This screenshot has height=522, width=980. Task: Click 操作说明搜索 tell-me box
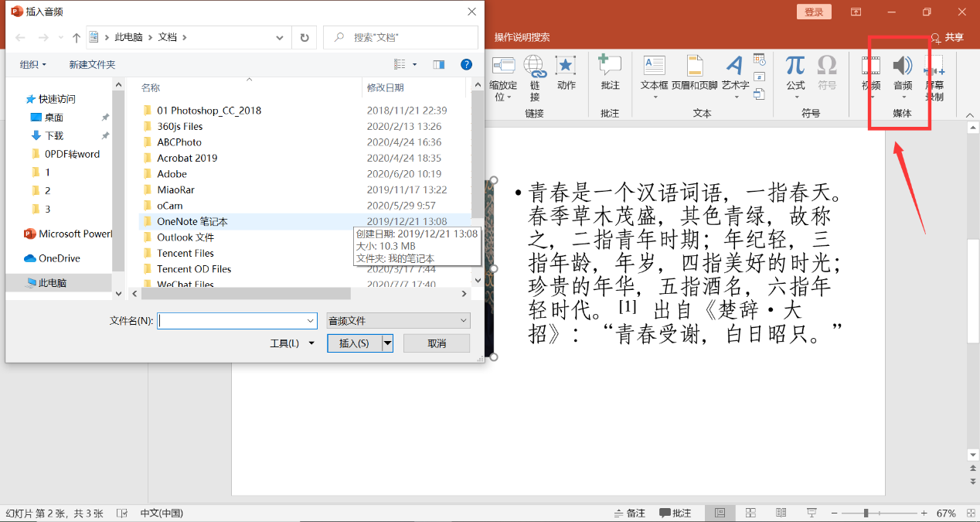[522, 37]
